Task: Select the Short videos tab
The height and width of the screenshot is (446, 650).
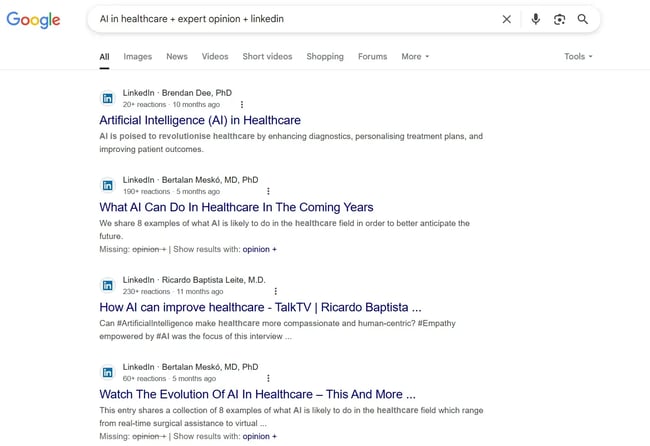Action: click(x=268, y=57)
